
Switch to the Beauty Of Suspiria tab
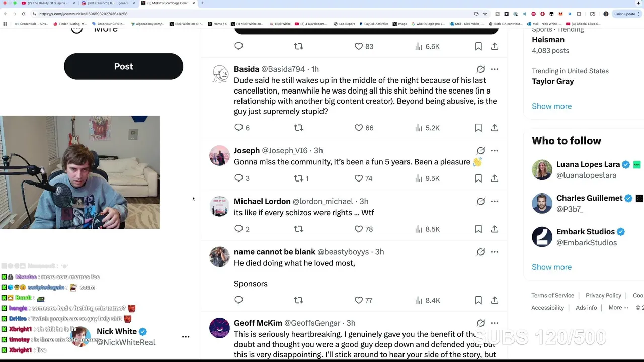tap(49, 3)
